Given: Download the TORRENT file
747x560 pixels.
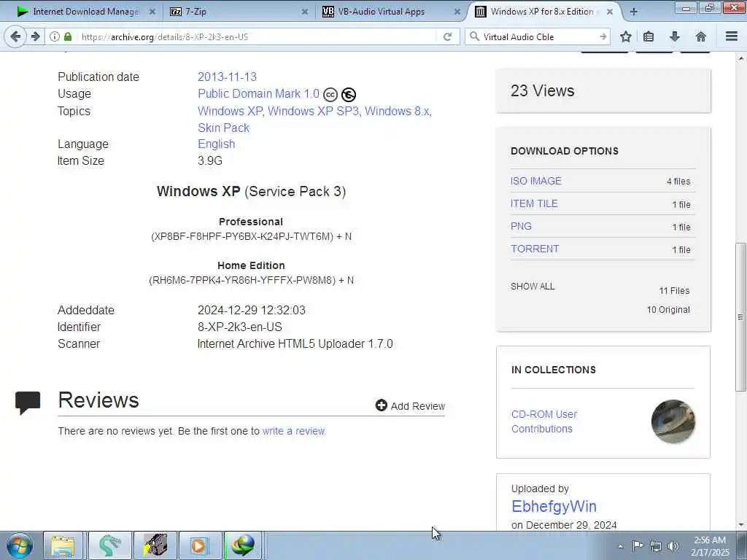Looking at the screenshot, I should pos(535,249).
